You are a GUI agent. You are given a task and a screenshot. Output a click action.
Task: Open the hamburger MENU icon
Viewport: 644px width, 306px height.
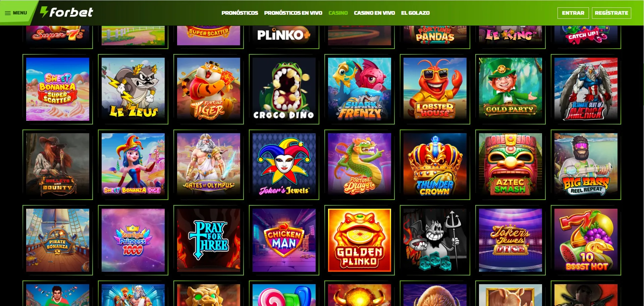7,13
